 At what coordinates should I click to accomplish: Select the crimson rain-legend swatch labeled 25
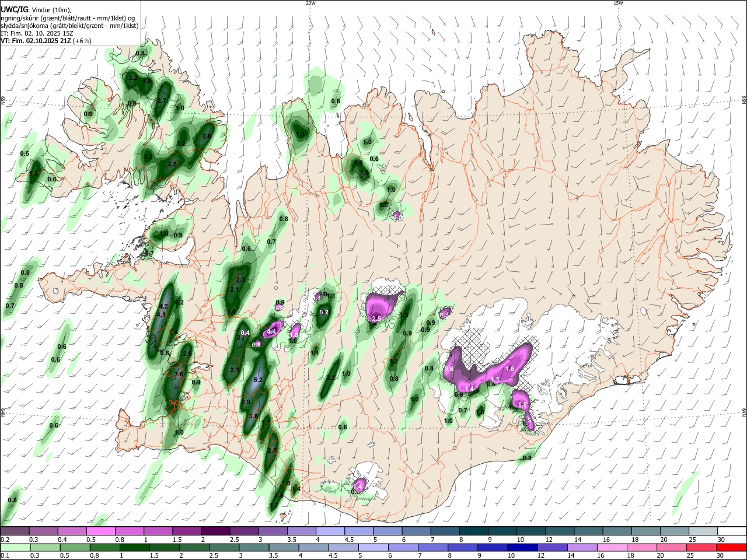703,547
